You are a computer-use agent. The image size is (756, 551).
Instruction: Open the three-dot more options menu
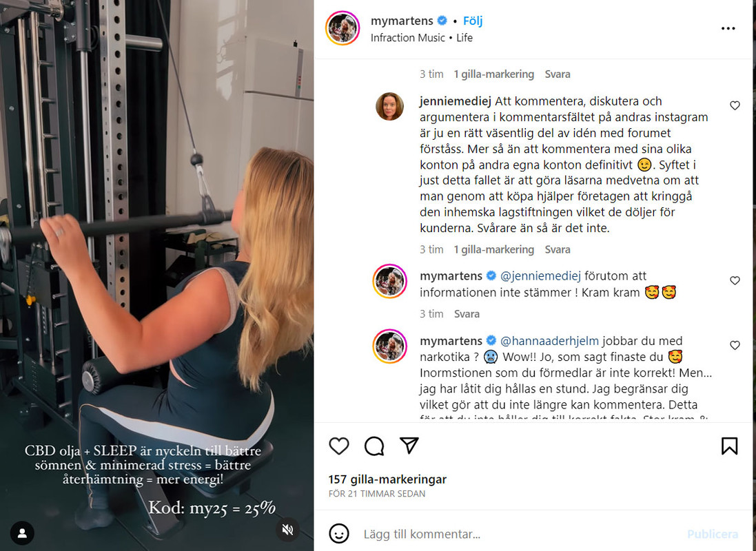pyautogui.click(x=728, y=28)
